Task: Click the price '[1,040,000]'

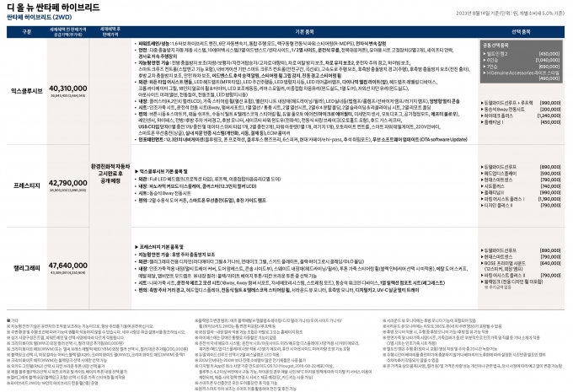Action: click(548, 60)
